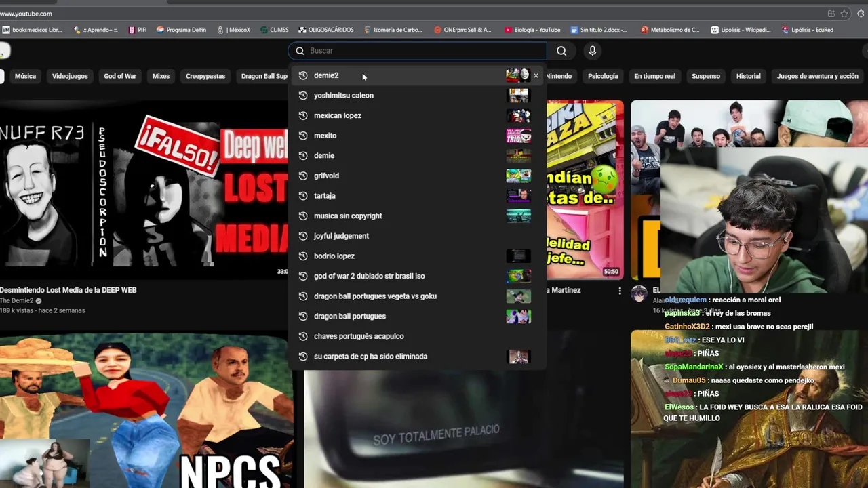This screenshot has height=488, width=868.
Task: Open the MéxicoX bookmark
Action: pos(234,30)
